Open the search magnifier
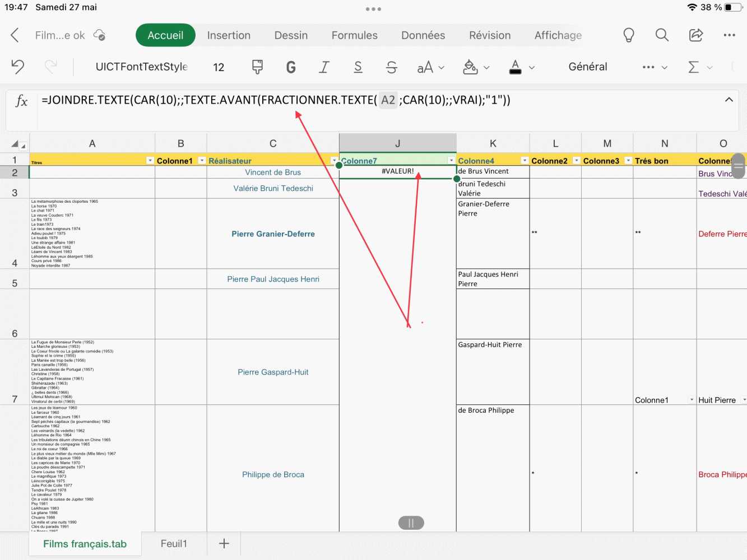The image size is (747, 560). pyautogui.click(x=662, y=35)
